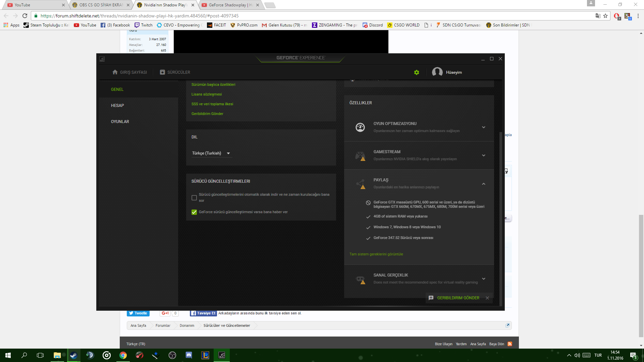The width and height of the screenshot is (644, 362).
Task: Open Windows taskbar search
Action: [24, 355]
